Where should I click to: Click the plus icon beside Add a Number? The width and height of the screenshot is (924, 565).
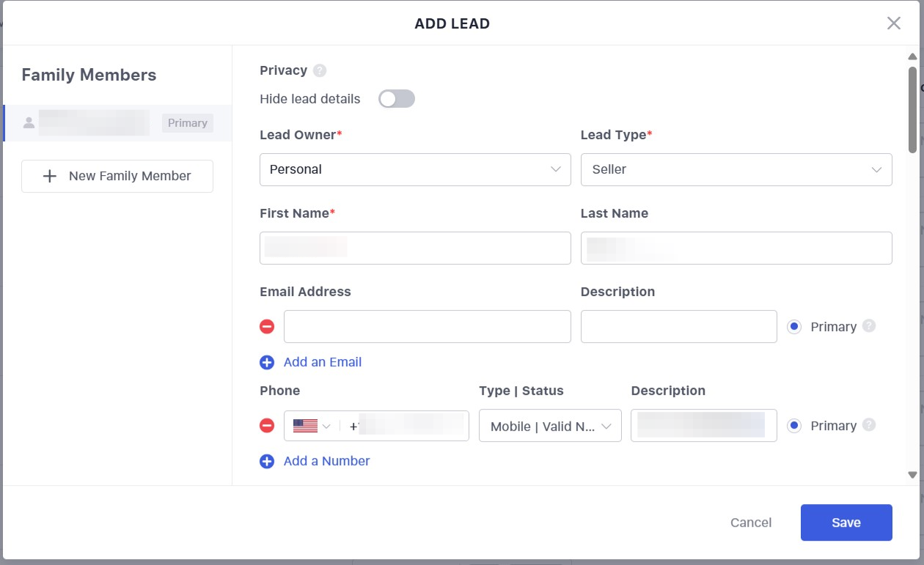tap(267, 461)
